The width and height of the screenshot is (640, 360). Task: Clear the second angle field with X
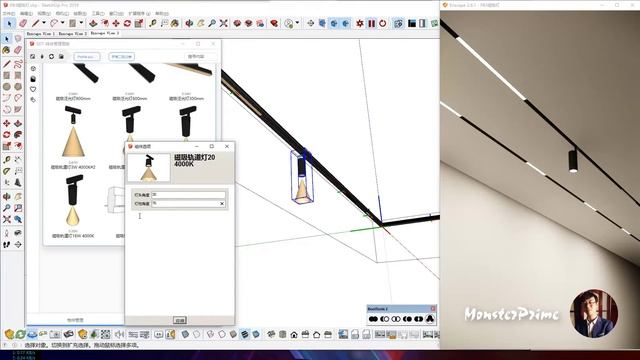point(222,203)
